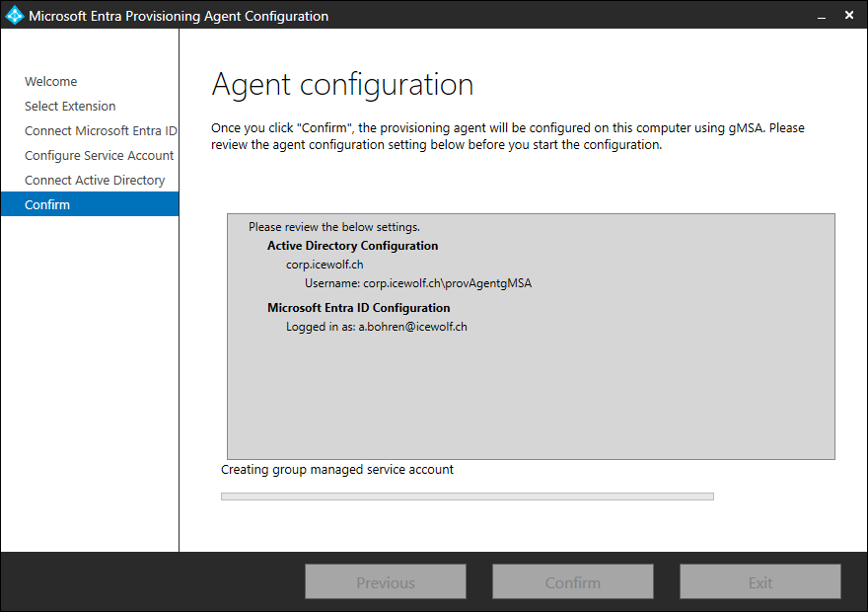The width and height of the screenshot is (868, 612).
Task: Open the Select Extension step
Action: click(x=70, y=107)
